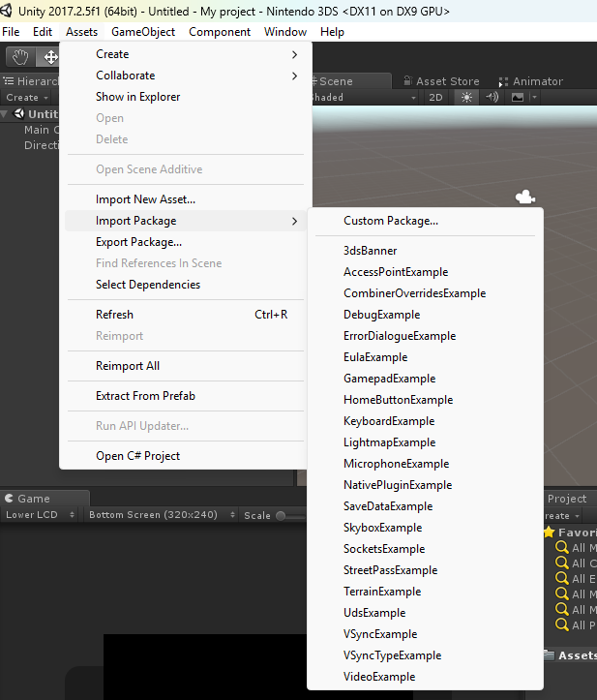Toggle 2D scene view mode
597x700 pixels.
tap(435, 98)
